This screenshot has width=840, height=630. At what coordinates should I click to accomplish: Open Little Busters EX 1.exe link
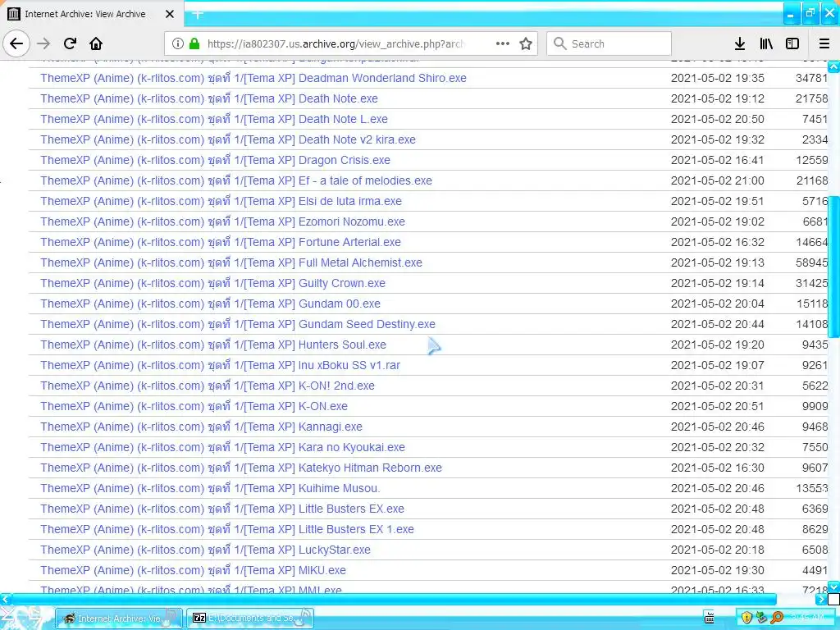pos(227,529)
